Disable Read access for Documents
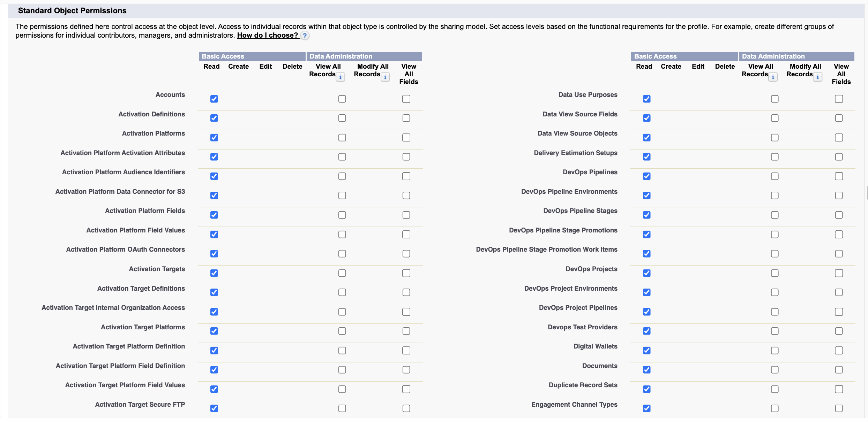 pos(647,370)
